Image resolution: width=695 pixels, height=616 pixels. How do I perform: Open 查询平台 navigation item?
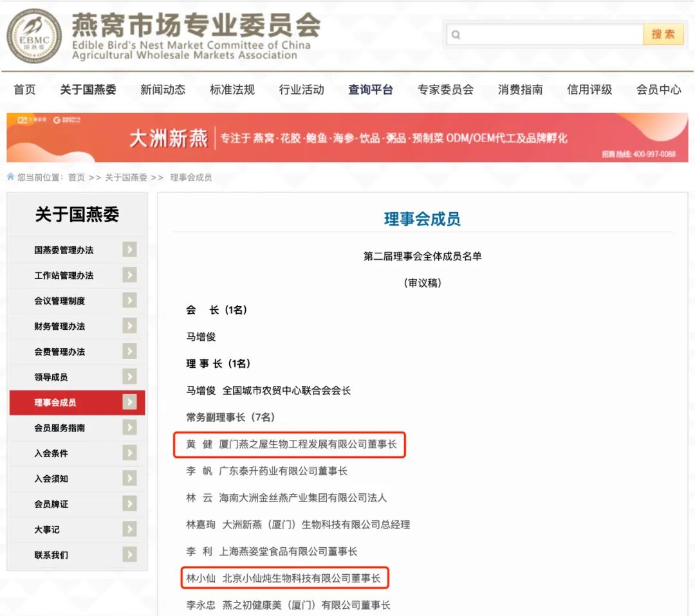(371, 89)
